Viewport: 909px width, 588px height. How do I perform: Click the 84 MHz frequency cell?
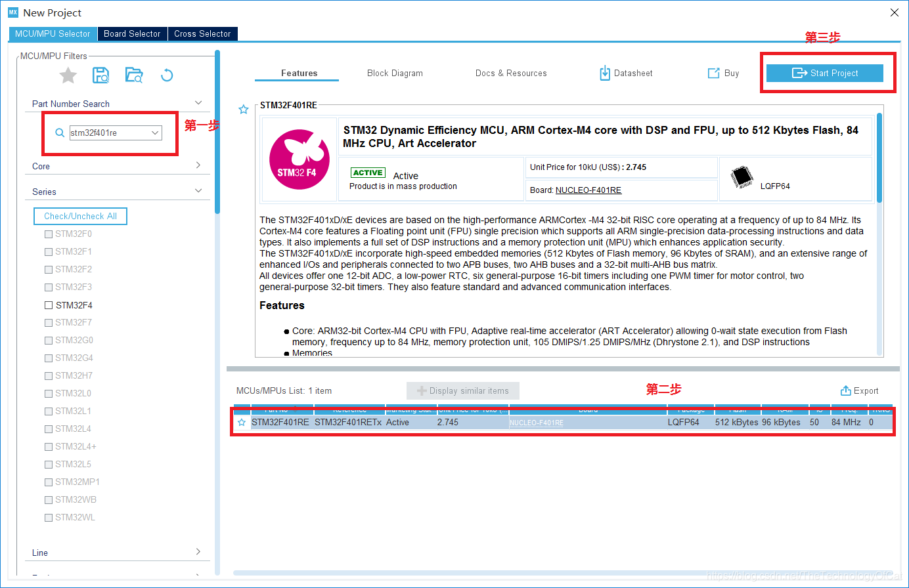click(x=846, y=423)
